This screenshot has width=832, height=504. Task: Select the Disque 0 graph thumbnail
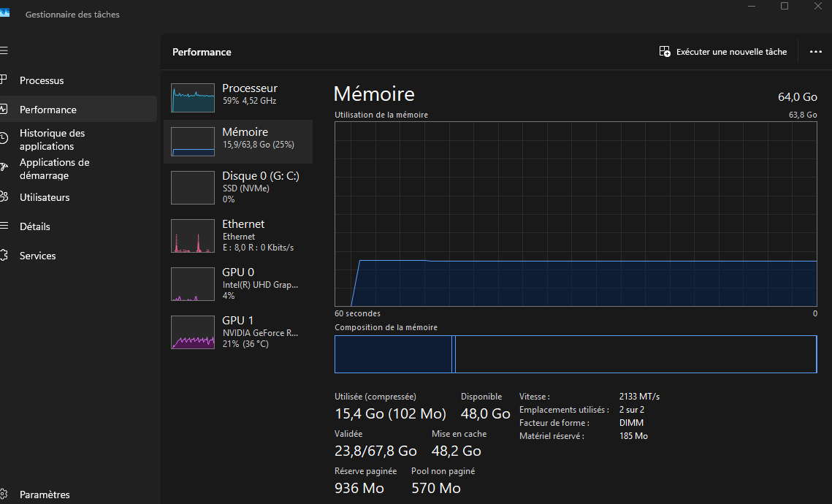[x=193, y=187]
